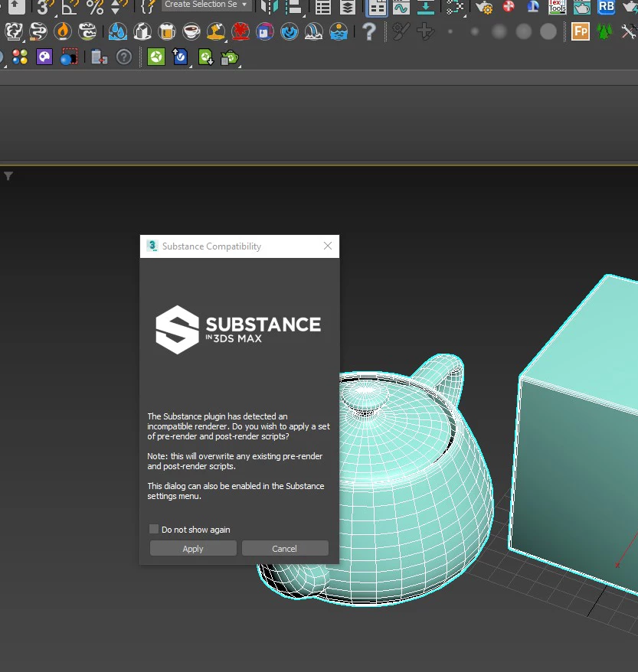Click the red blood splash preset icon
The width and height of the screenshot is (638, 672).
tap(240, 31)
